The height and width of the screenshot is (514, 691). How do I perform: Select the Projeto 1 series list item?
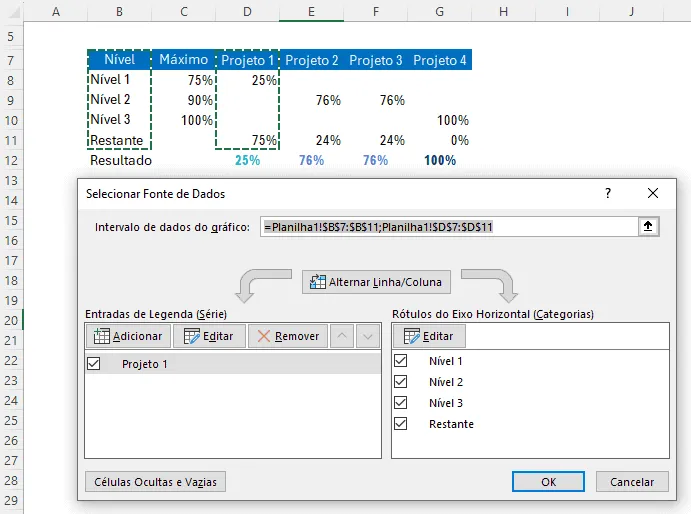233,364
